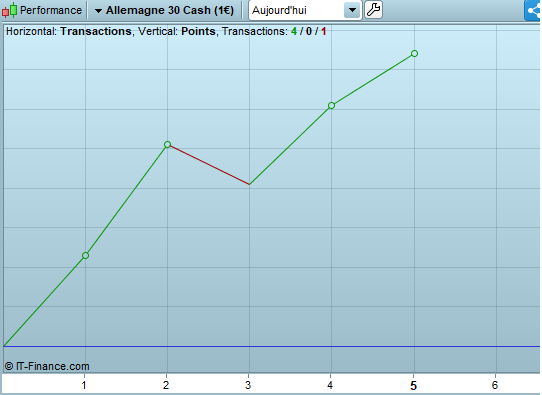Click the data point at transaction 4
Screen dimensions: 542x395
click(x=331, y=105)
